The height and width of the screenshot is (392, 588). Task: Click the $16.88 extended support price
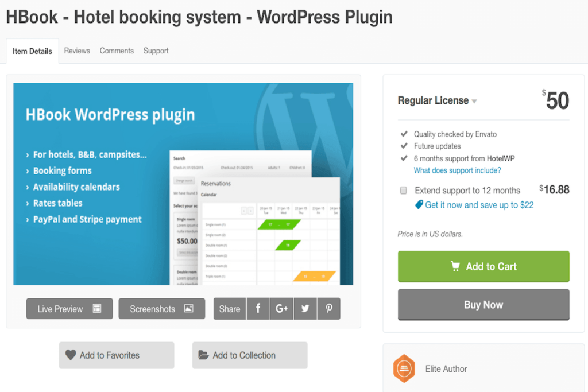click(x=554, y=189)
